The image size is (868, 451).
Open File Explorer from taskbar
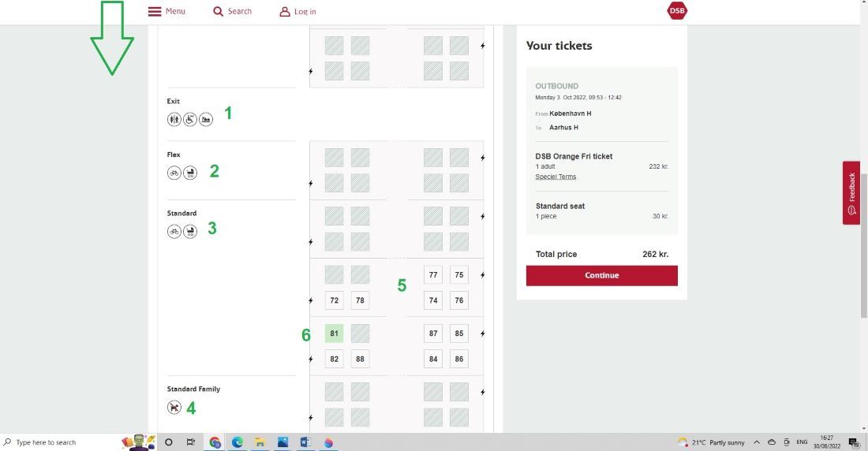pyautogui.click(x=260, y=442)
